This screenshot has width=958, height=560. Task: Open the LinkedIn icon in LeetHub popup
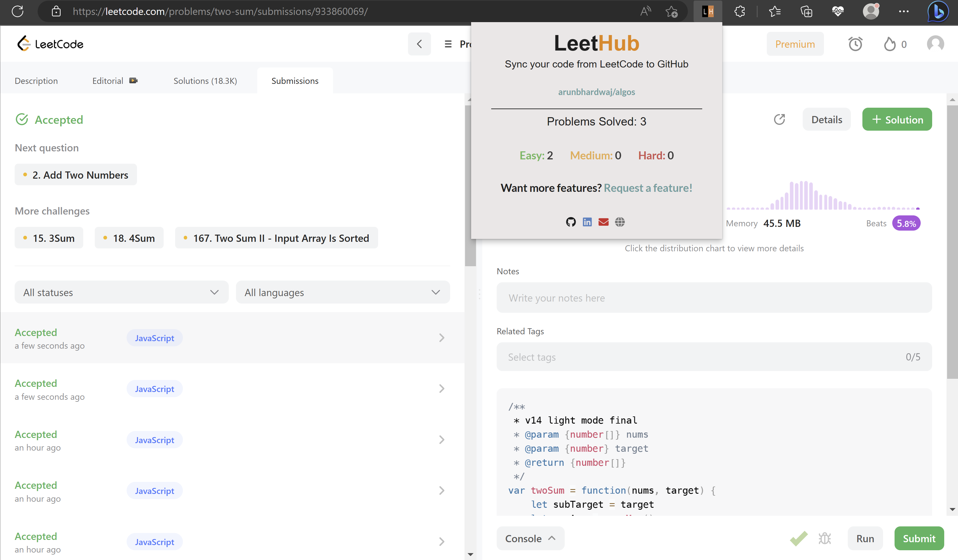pos(587,222)
